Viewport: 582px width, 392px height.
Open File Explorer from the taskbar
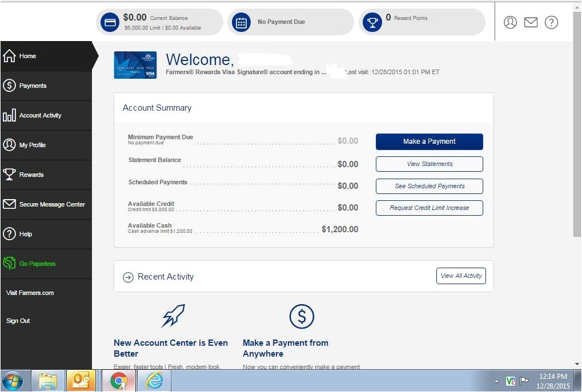[x=48, y=381]
